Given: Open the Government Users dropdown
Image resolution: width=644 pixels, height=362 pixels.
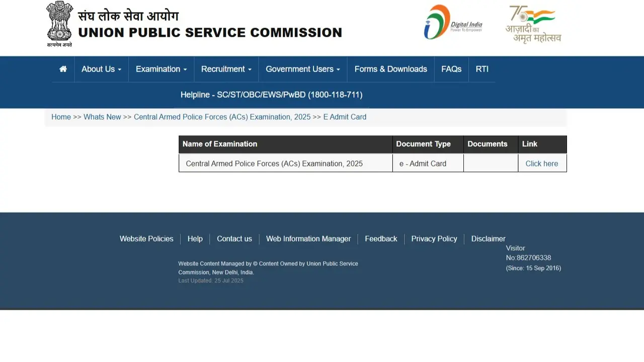Looking at the screenshot, I should click(x=302, y=69).
